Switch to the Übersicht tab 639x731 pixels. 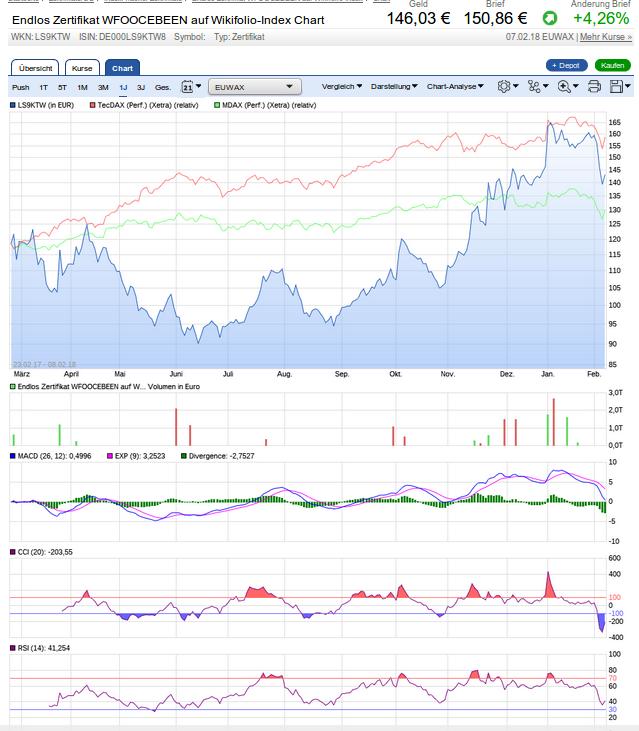(x=37, y=68)
